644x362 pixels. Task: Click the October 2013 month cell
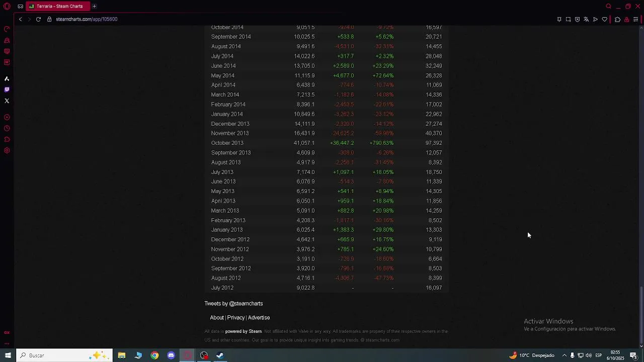point(227,143)
